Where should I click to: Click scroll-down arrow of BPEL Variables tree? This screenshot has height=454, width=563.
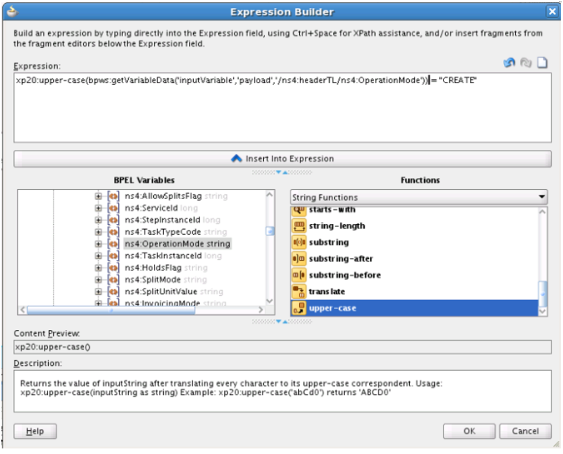[x=270, y=301]
